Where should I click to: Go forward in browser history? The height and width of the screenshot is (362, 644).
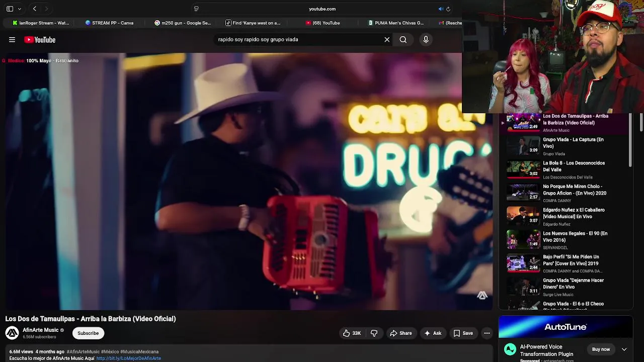click(x=46, y=9)
